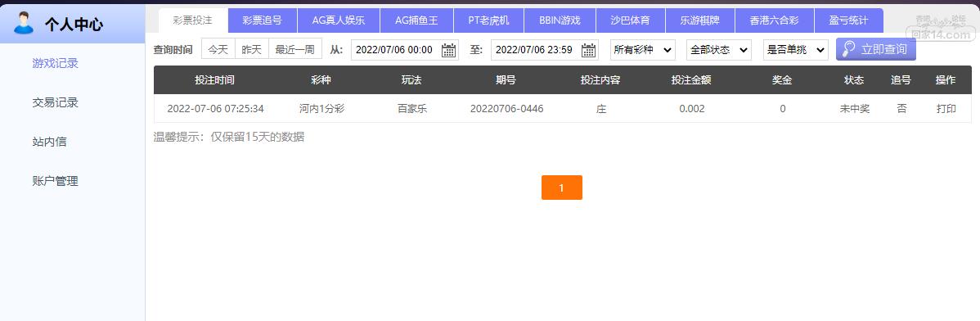Open the AG真人娱乐 tab
The height and width of the screenshot is (321, 980).
(x=338, y=20)
